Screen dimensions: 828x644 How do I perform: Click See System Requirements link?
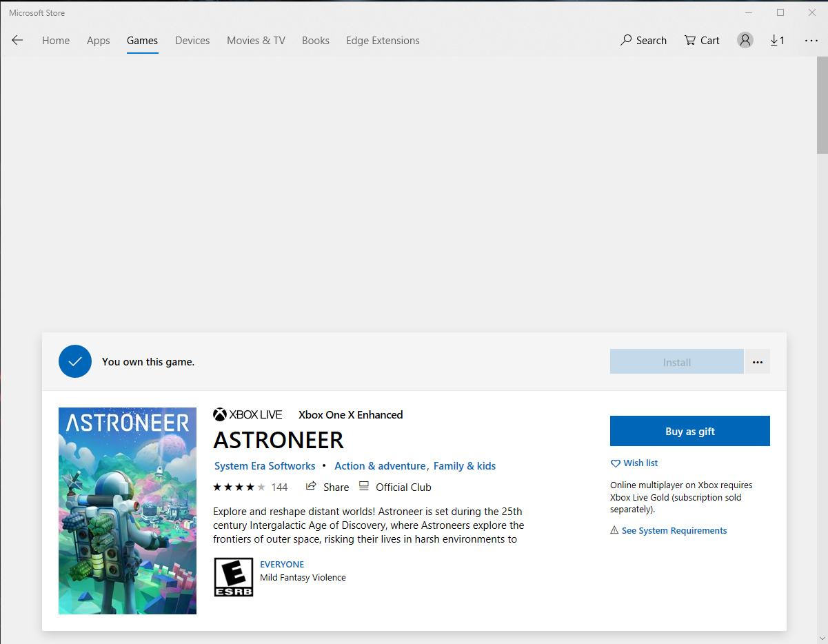669,531
